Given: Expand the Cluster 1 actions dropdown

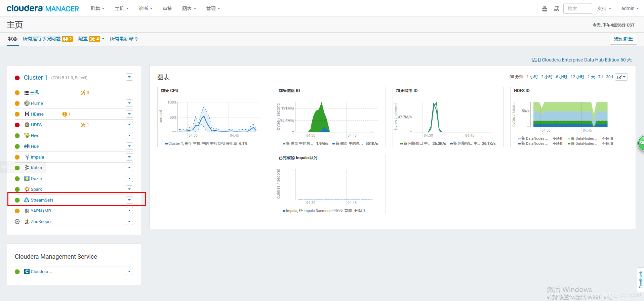Looking at the screenshot, I should coord(129,77).
